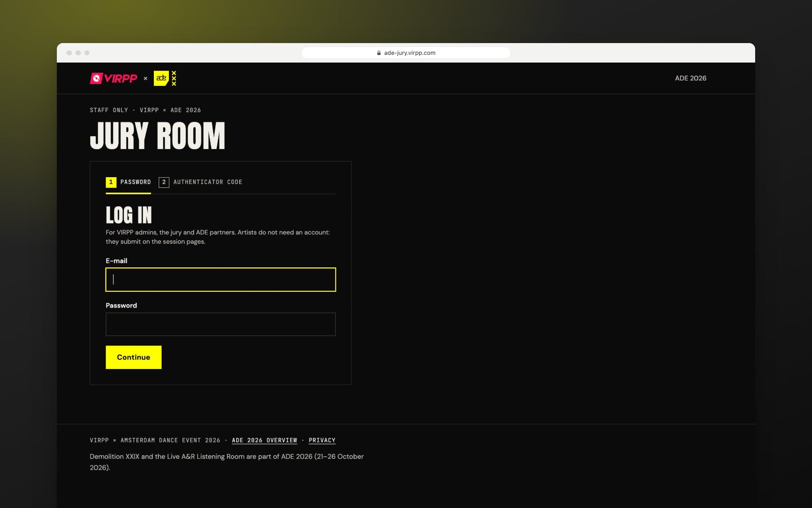Viewport: 812px width, 508px height.
Task: Click the ade-jury.virpp.com address bar
Action: 406,53
